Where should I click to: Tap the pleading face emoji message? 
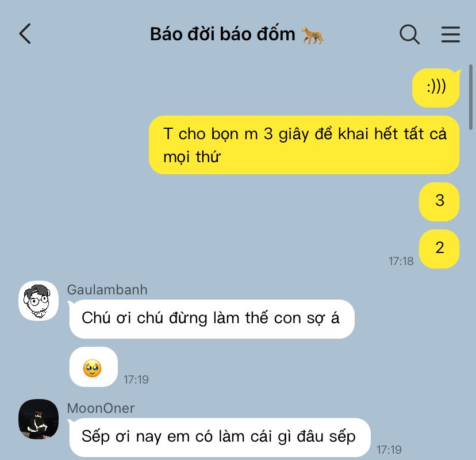pyautogui.click(x=94, y=367)
